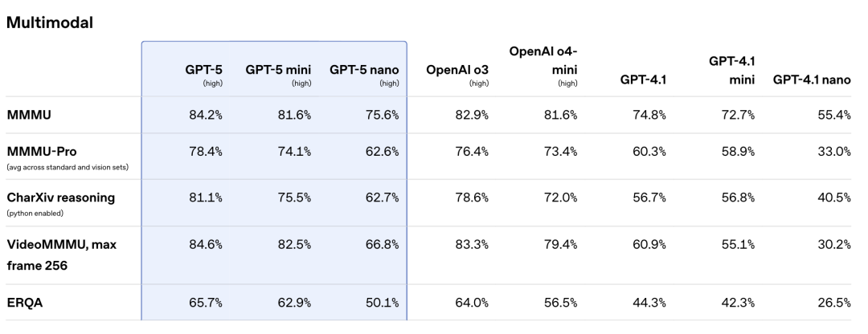Click the GPT-5 mini VideoMMMU score 82.5%
The width and height of the screenshot is (868, 334).
(x=294, y=244)
